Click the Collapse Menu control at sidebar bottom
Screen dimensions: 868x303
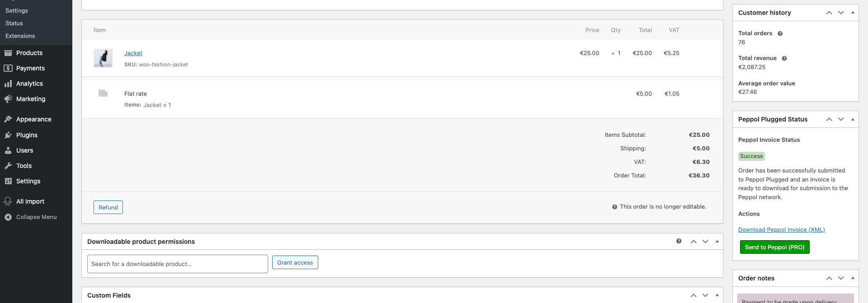(35, 217)
